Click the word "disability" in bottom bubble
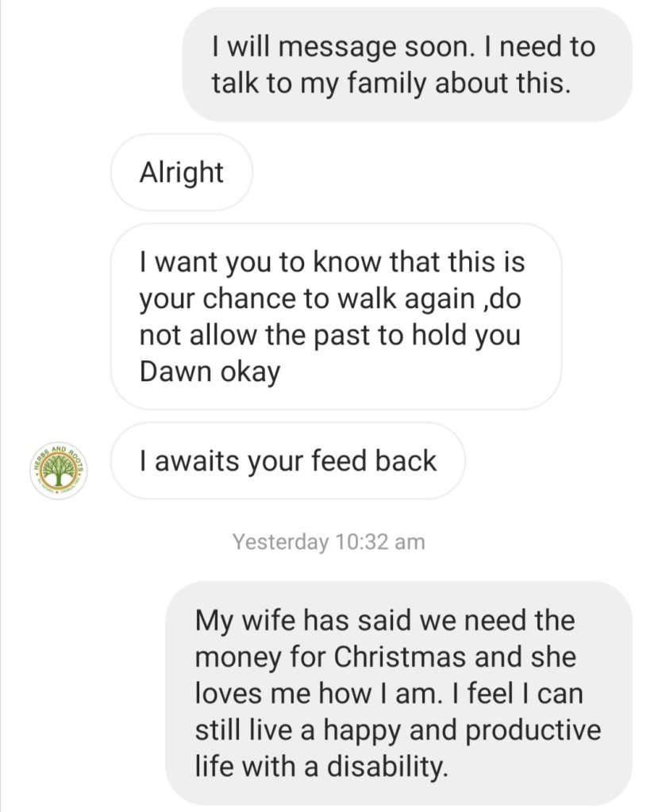Viewport: 658px width, 812px height. pyautogui.click(x=398, y=768)
